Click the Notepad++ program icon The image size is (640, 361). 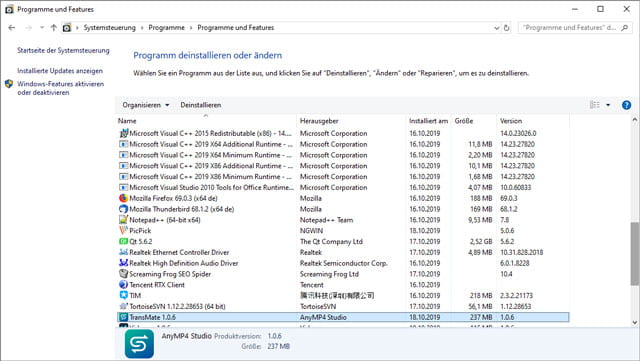tap(123, 220)
